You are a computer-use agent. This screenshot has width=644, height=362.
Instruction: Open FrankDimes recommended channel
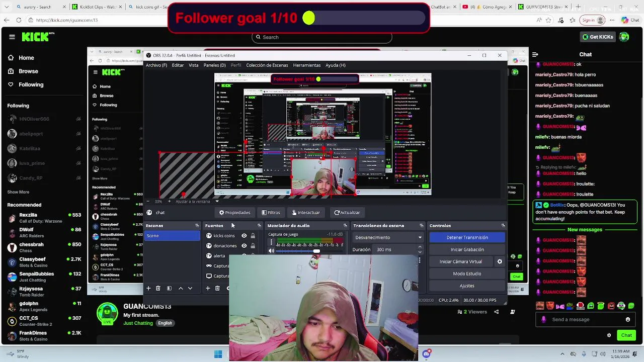[x=44, y=335]
